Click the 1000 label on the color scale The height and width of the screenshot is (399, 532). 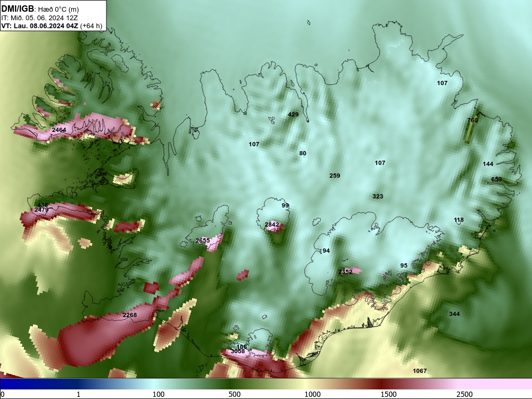pyautogui.click(x=312, y=394)
